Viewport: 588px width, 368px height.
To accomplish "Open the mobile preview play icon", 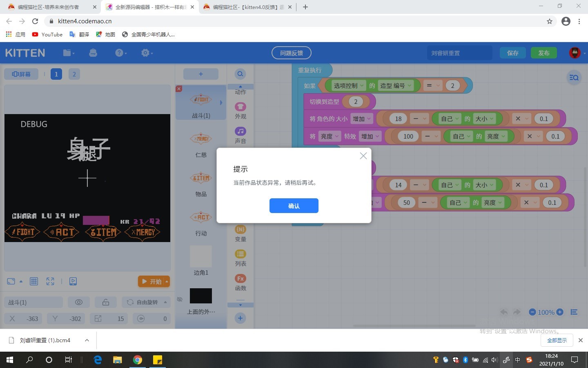I will click(x=73, y=281).
